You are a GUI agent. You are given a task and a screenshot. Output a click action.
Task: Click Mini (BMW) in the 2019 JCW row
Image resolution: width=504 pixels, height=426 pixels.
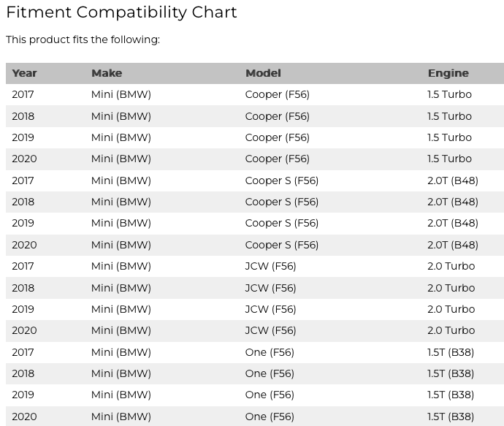[121, 309]
